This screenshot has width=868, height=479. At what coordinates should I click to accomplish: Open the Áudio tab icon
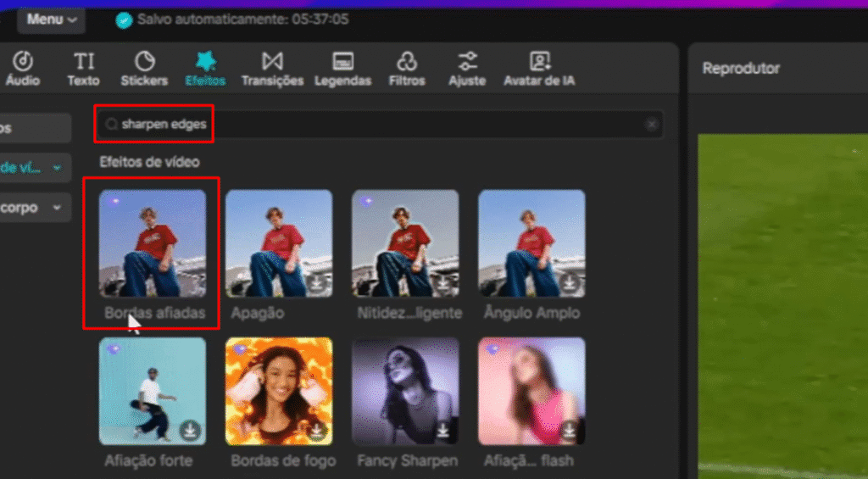22,62
